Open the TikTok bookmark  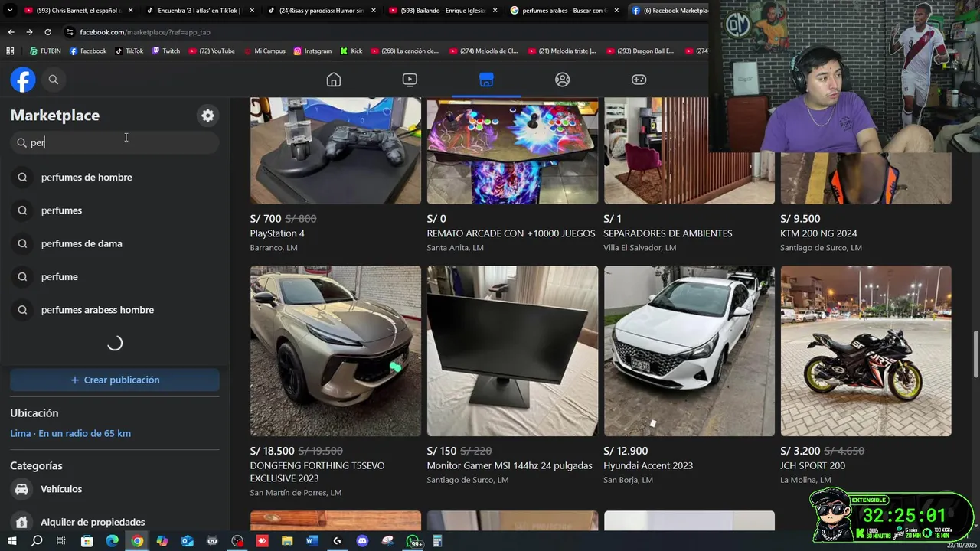point(129,51)
